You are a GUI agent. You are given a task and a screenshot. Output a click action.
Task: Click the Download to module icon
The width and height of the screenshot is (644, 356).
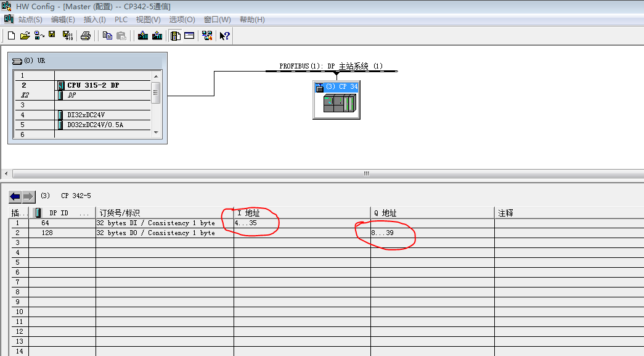pyautogui.click(x=143, y=36)
